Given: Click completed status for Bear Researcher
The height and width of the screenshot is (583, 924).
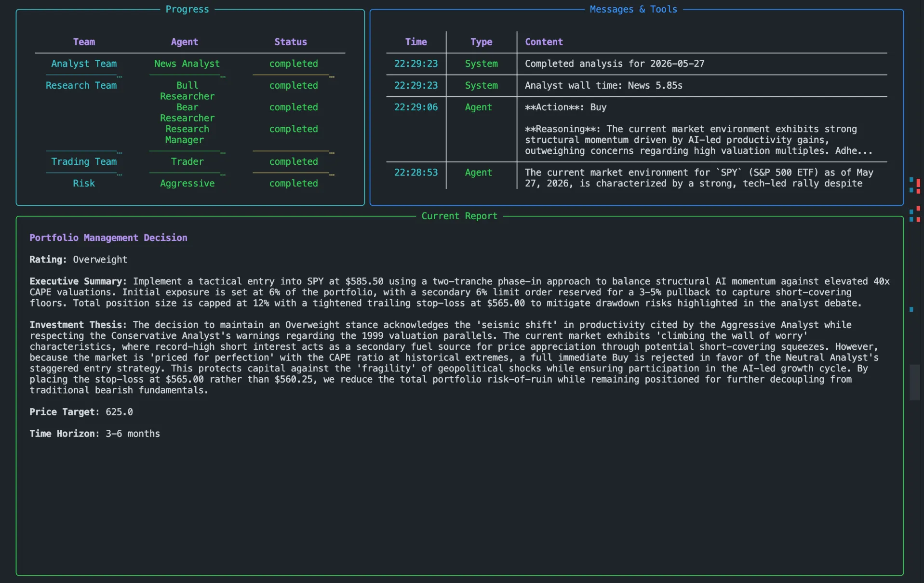Looking at the screenshot, I should pyautogui.click(x=294, y=107).
